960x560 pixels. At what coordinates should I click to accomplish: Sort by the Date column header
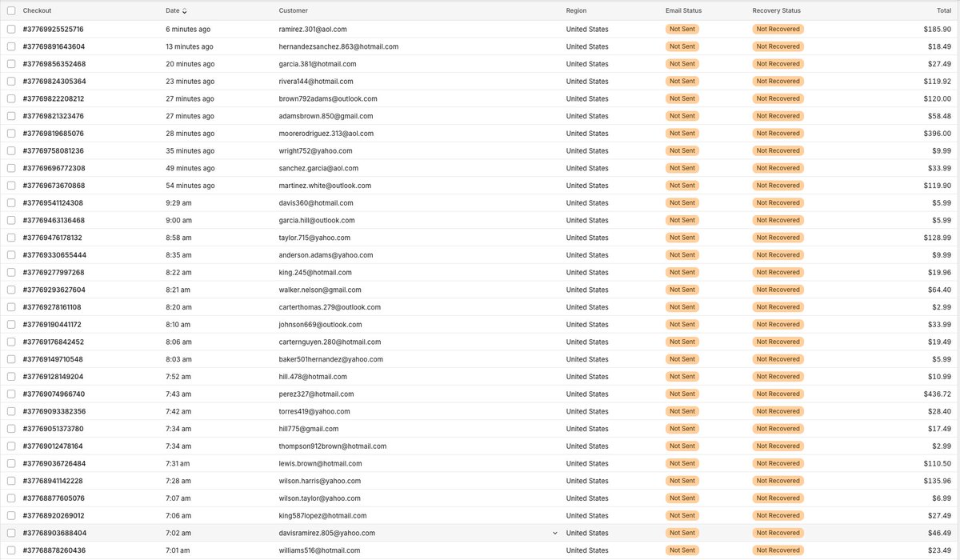(x=173, y=11)
